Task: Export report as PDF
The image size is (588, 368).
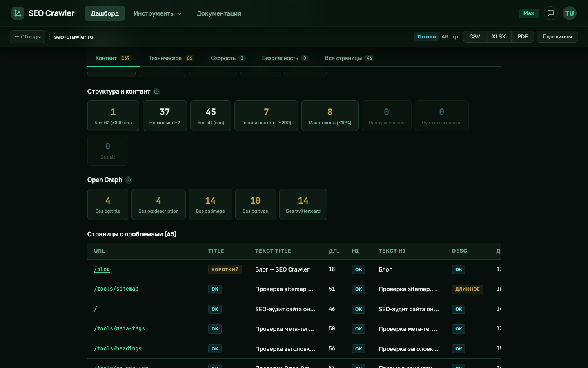Action: click(x=523, y=37)
